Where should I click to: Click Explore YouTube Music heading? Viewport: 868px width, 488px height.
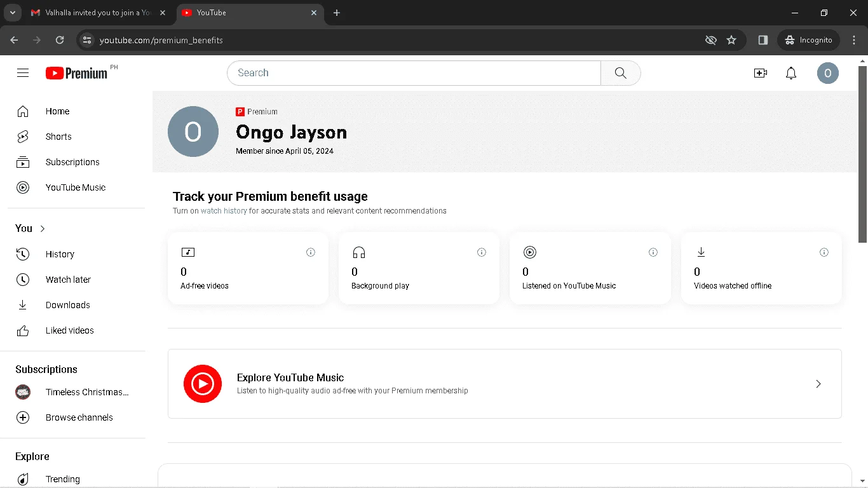pyautogui.click(x=290, y=377)
